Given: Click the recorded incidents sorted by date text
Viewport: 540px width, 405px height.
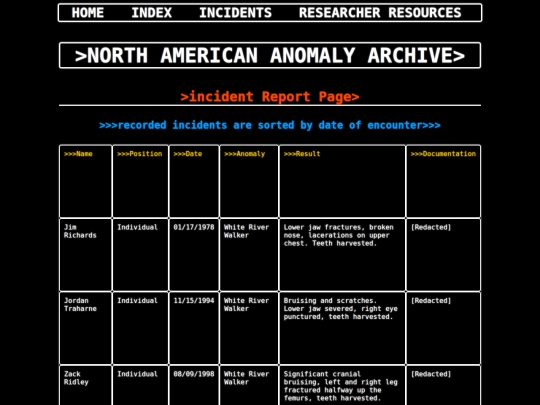Looking at the screenshot, I should point(270,125).
